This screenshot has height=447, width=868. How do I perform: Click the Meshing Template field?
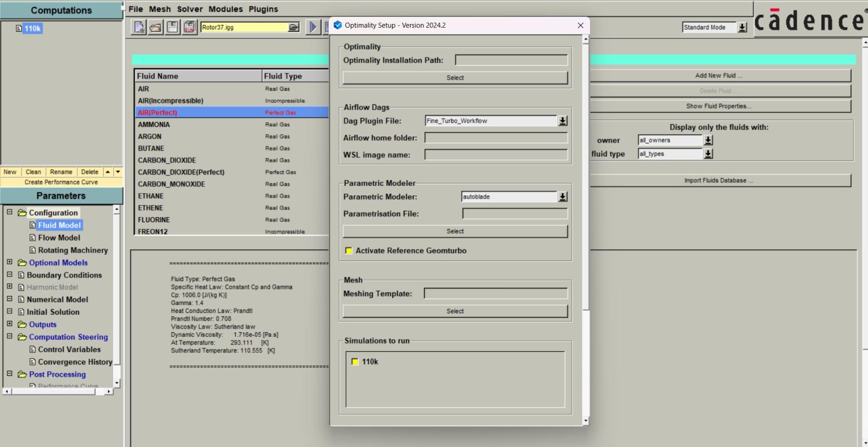[496, 294]
